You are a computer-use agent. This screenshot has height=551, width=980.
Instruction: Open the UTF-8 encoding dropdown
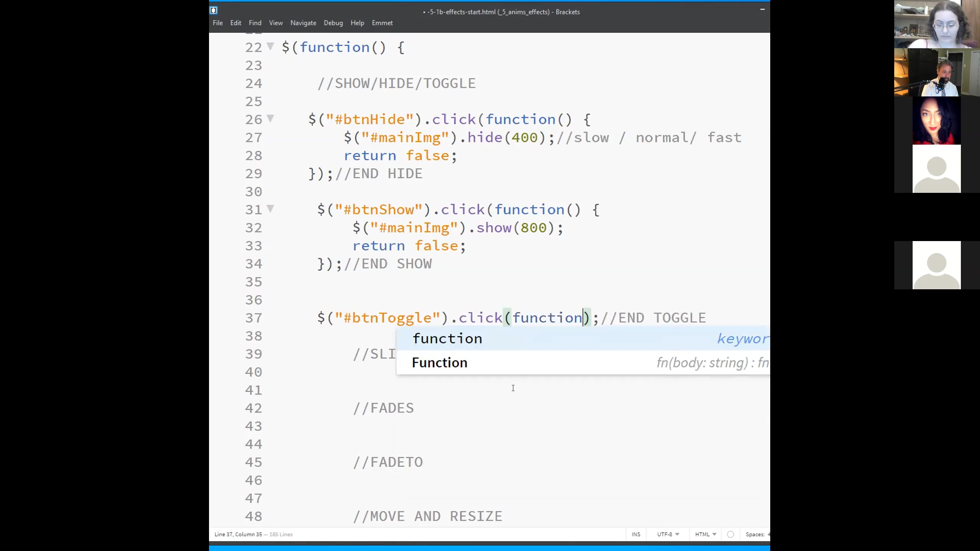tap(668, 534)
